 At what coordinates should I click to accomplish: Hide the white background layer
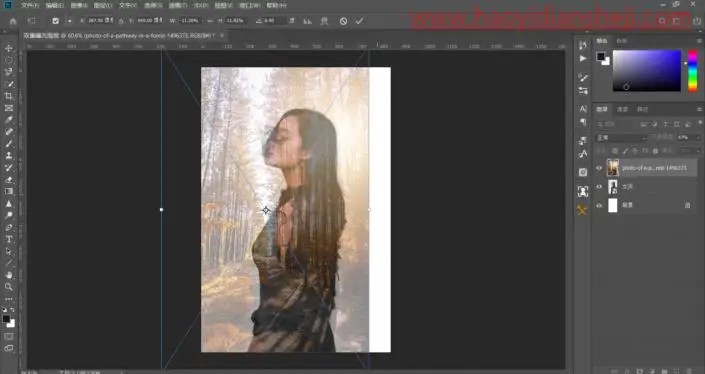point(599,205)
